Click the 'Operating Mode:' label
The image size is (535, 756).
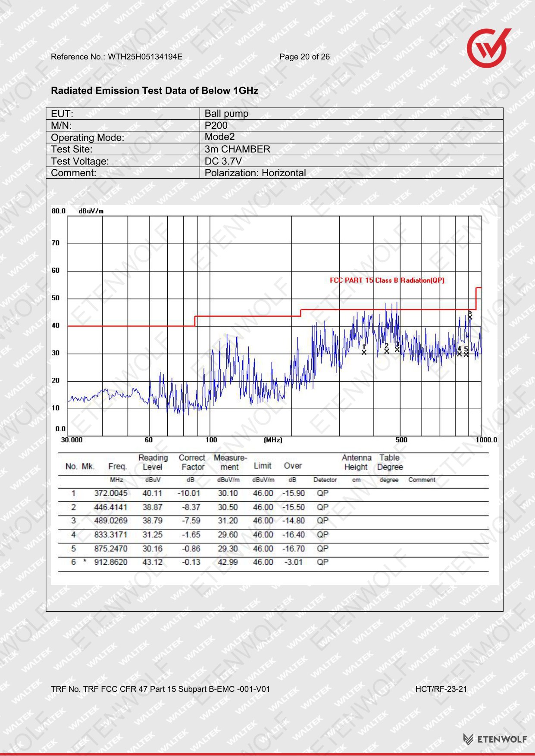point(88,137)
